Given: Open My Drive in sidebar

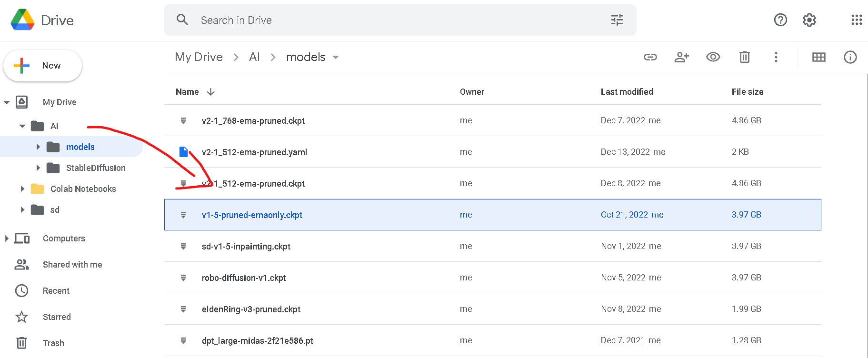Looking at the screenshot, I should pyautogui.click(x=60, y=102).
